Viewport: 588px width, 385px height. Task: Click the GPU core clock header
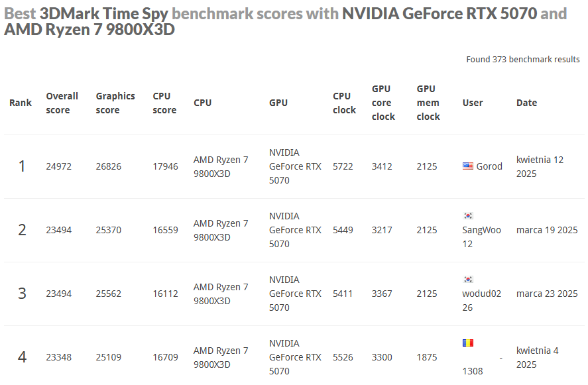[383, 103]
